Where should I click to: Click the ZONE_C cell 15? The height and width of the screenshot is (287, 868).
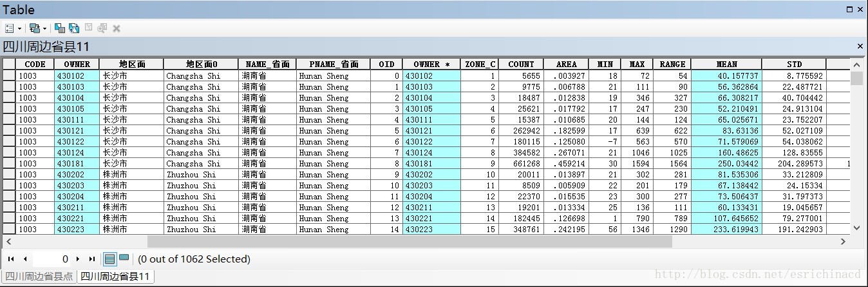tap(480, 229)
